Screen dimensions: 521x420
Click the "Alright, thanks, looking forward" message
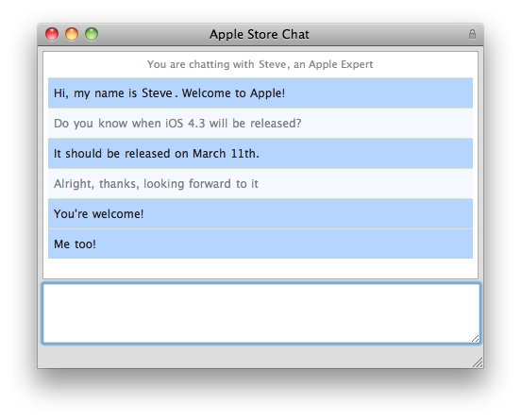coord(260,184)
